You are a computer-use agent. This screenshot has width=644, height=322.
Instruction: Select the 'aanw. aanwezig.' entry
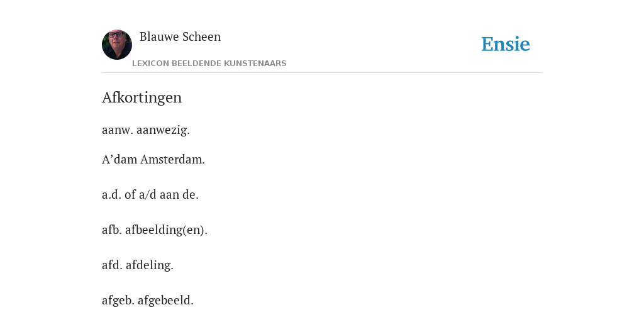pos(146,130)
